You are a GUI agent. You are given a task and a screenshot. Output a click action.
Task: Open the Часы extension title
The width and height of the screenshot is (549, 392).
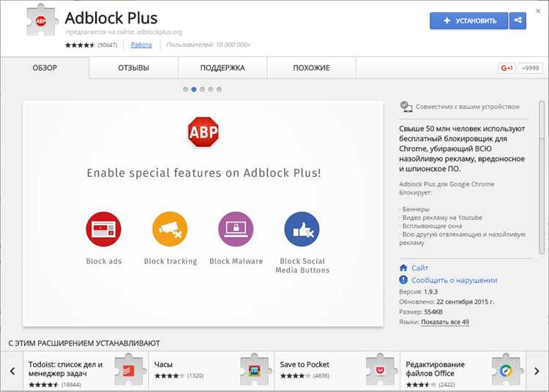tap(163, 364)
